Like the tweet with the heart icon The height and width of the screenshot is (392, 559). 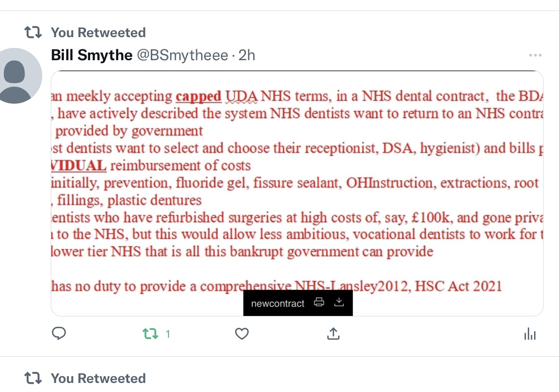[x=242, y=334]
